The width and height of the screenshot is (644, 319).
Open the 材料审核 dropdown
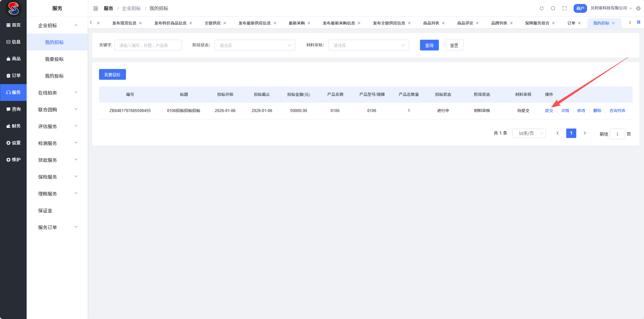tap(368, 45)
